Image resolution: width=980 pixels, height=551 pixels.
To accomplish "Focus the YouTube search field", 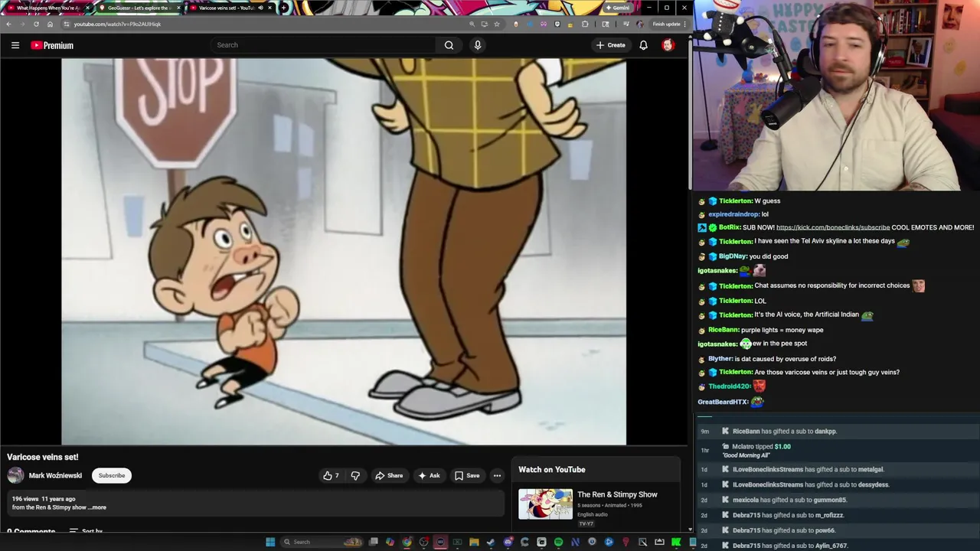I will [x=322, y=45].
